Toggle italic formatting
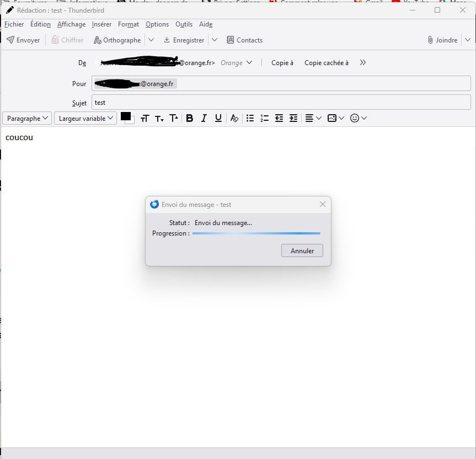 pos(204,118)
